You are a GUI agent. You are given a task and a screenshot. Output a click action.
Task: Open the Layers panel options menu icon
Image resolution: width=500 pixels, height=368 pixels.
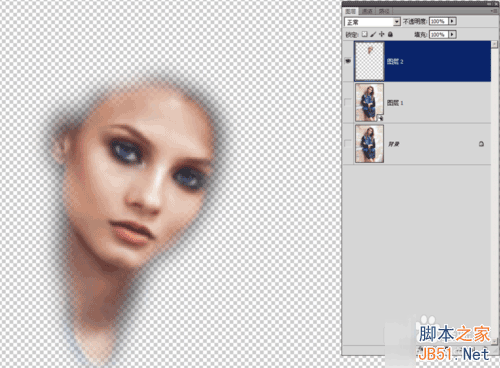[495, 11]
